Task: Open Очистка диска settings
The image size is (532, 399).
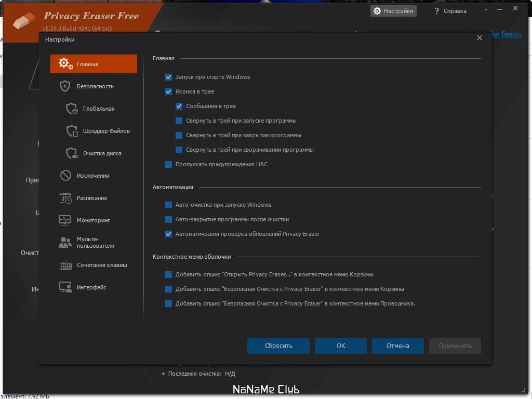Action: coord(94,153)
